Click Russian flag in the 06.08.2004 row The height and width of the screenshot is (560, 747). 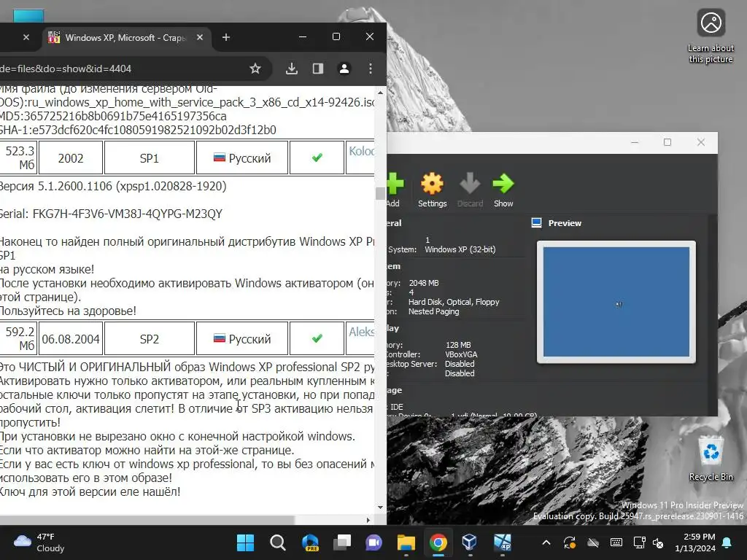coord(219,338)
